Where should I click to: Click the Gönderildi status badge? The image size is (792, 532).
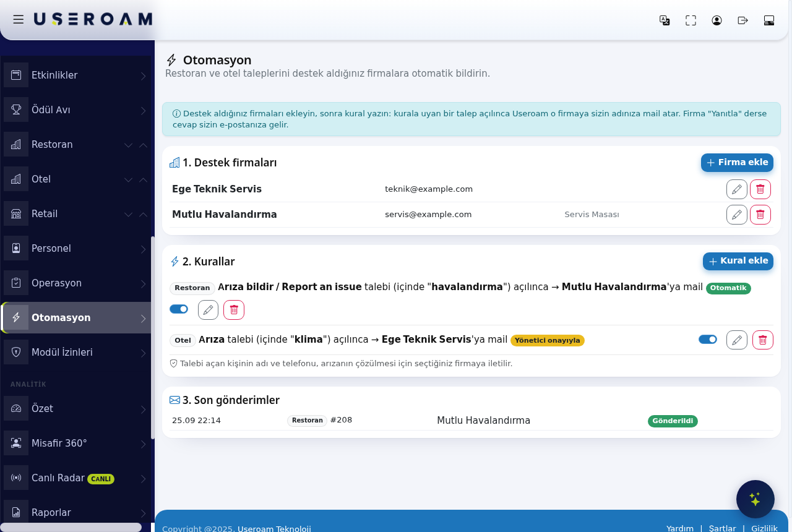[673, 421]
